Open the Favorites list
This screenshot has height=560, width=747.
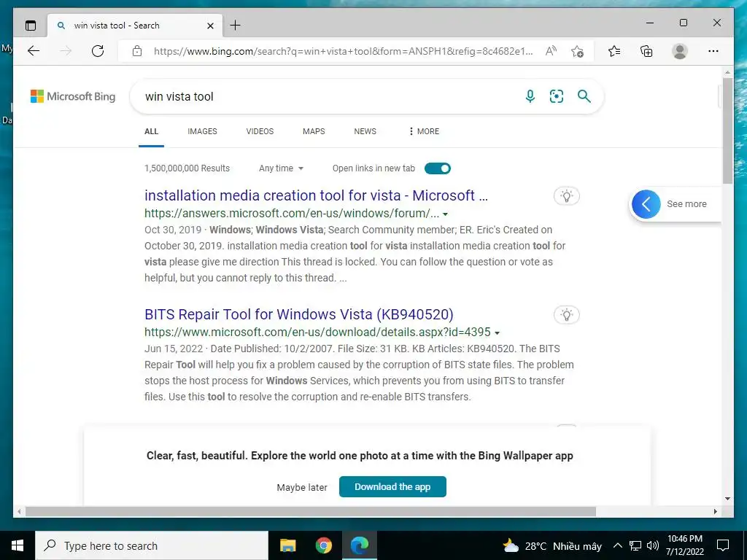(x=614, y=51)
